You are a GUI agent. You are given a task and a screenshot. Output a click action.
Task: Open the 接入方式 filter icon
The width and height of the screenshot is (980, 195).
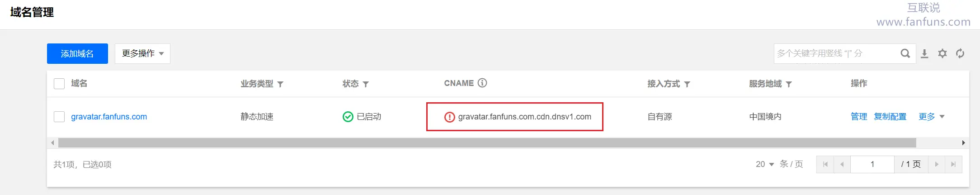click(x=687, y=84)
